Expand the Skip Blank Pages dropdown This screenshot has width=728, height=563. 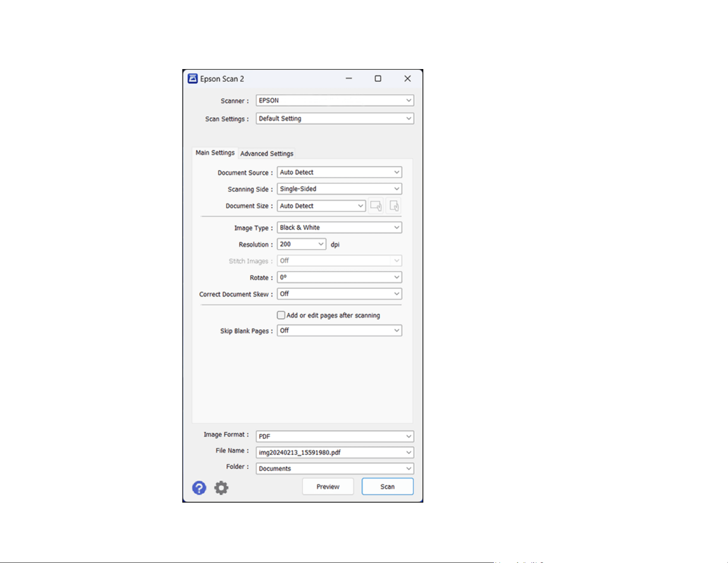coord(339,331)
